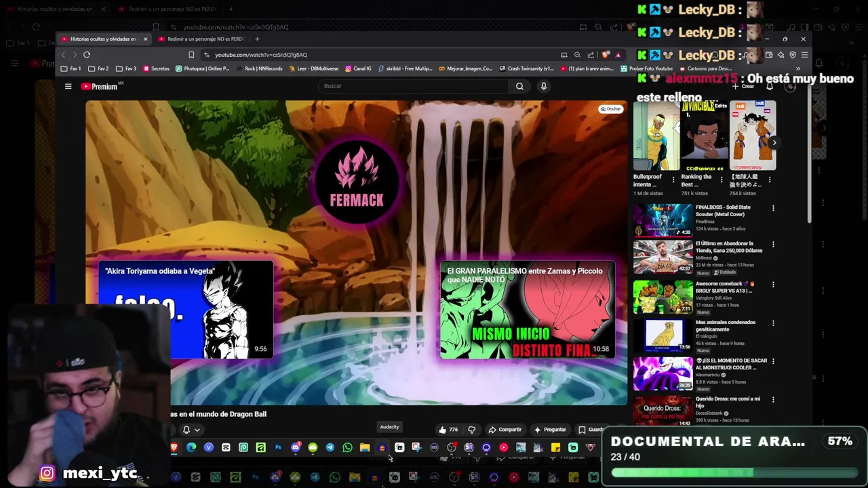Click the youtube.com URL in address bar
Viewport: 868px width, 488px height.
point(261,55)
